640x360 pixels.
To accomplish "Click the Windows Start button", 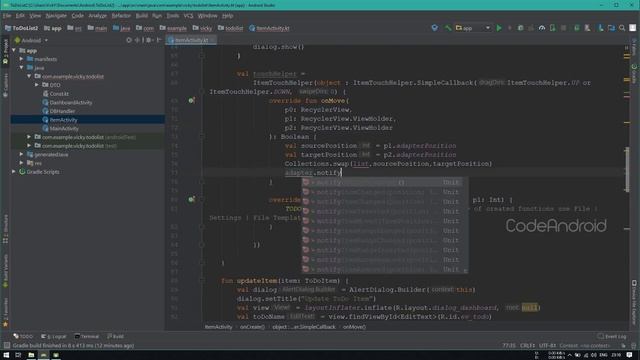I will point(6,355).
